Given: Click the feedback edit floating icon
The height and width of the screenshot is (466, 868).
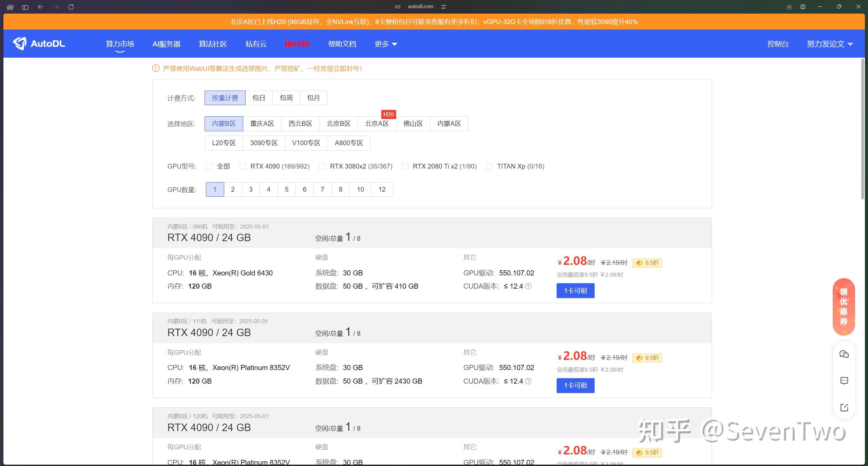Looking at the screenshot, I should [x=844, y=407].
